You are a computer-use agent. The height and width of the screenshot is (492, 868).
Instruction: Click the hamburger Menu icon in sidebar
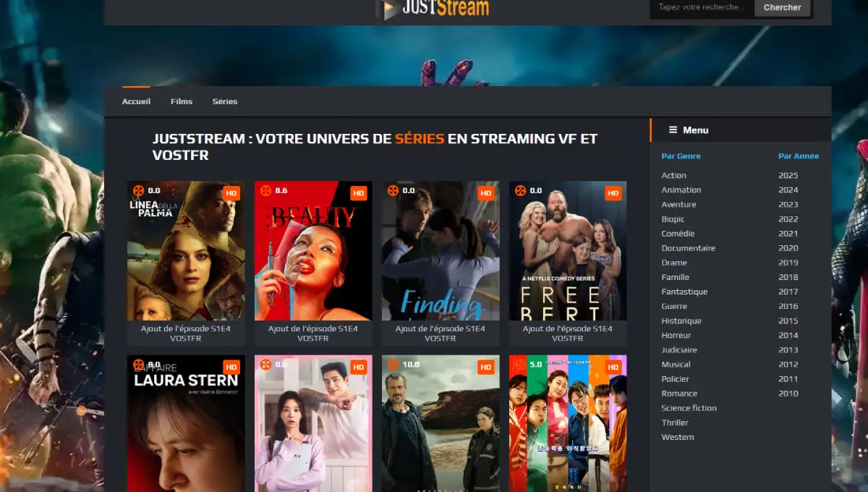point(673,130)
